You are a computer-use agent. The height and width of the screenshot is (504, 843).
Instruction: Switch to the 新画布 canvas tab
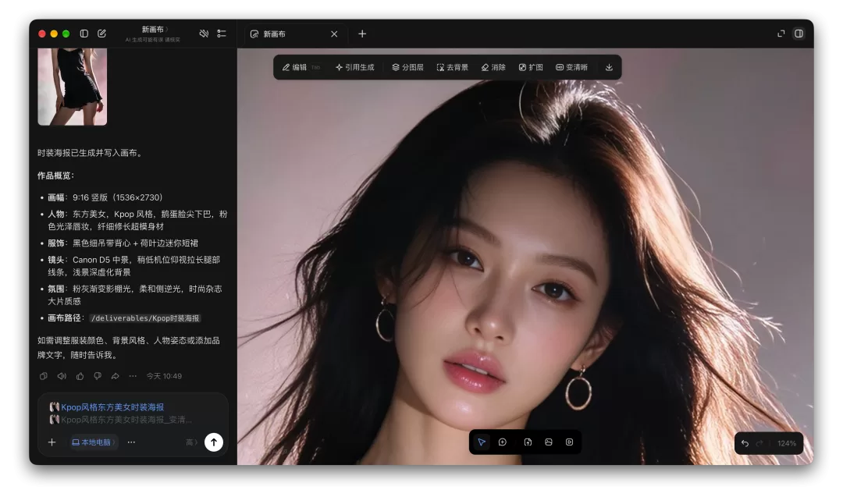pos(294,34)
